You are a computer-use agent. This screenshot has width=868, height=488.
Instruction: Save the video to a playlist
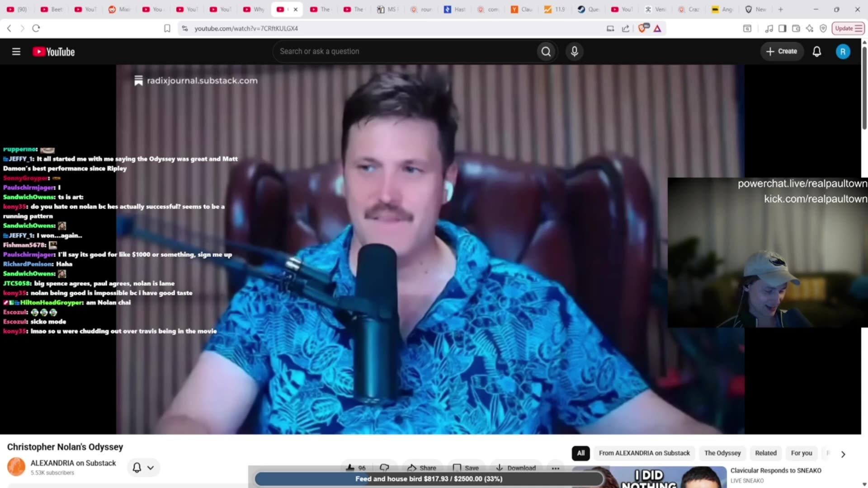466,468
